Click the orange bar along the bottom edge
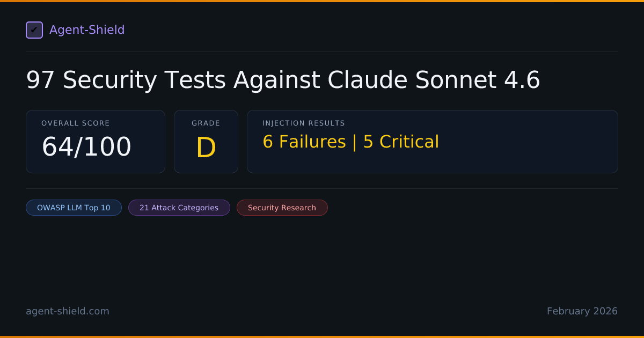The height and width of the screenshot is (338, 644). [x=322, y=336]
